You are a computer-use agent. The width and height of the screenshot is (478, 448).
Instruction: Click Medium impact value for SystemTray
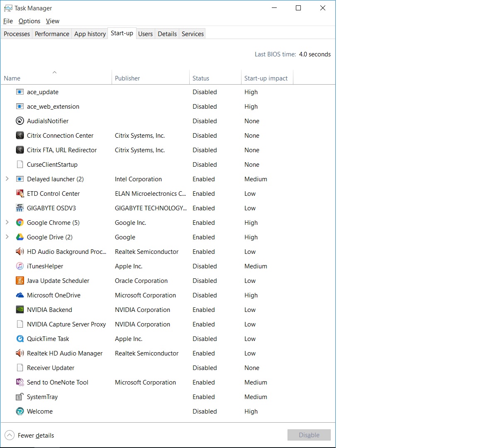pos(256,397)
